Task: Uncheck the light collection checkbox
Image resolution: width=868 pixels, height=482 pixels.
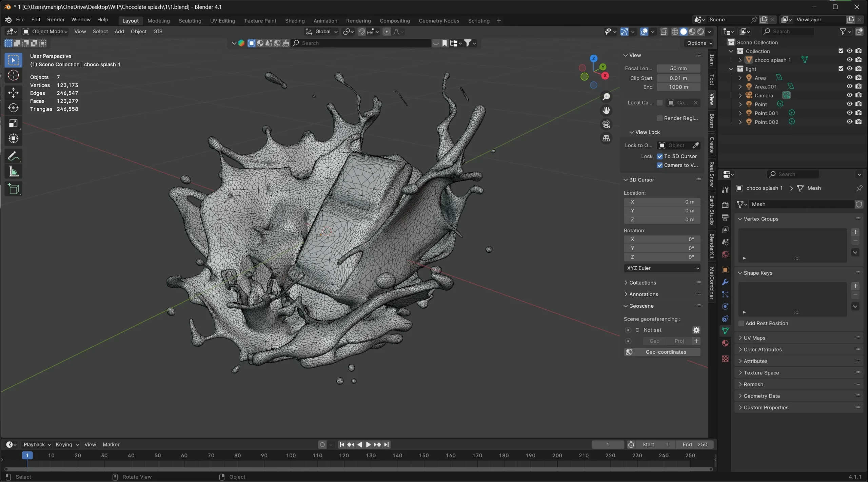Action: pyautogui.click(x=841, y=69)
